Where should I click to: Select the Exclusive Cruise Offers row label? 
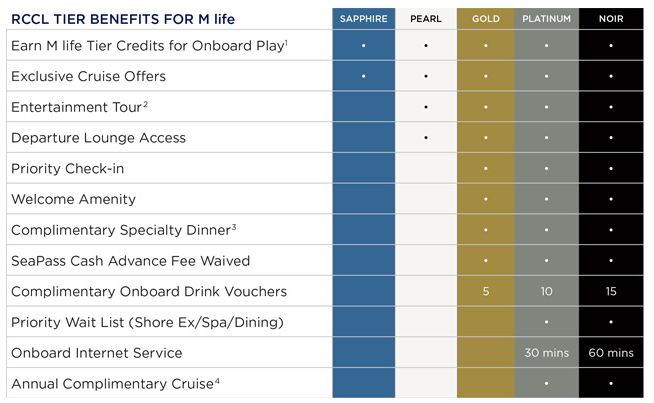[88, 76]
